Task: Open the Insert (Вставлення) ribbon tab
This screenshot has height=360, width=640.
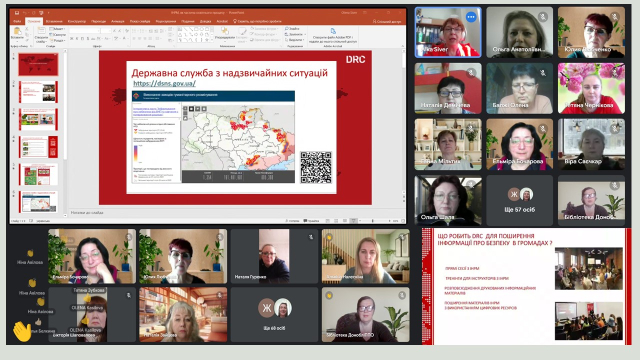Action: [54, 21]
